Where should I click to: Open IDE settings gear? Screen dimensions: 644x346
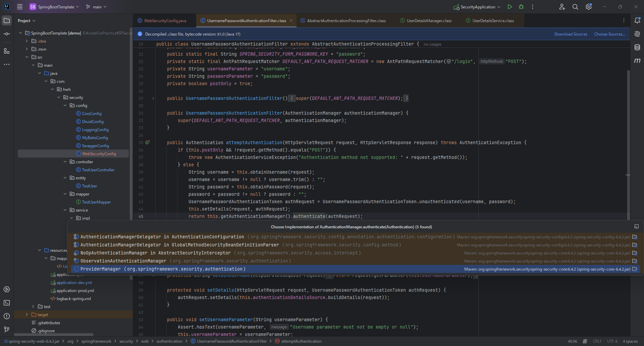coord(589,7)
